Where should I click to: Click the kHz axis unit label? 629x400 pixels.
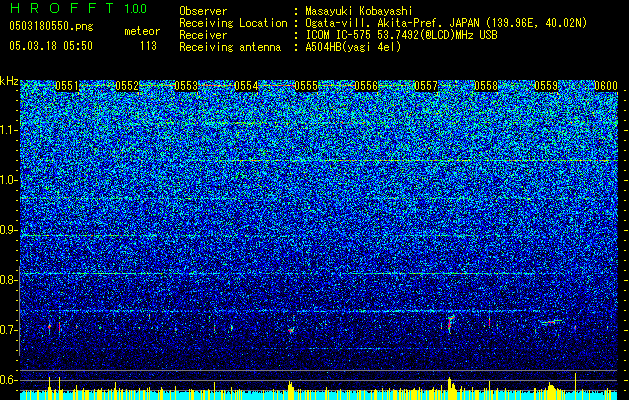pos(9,81)
